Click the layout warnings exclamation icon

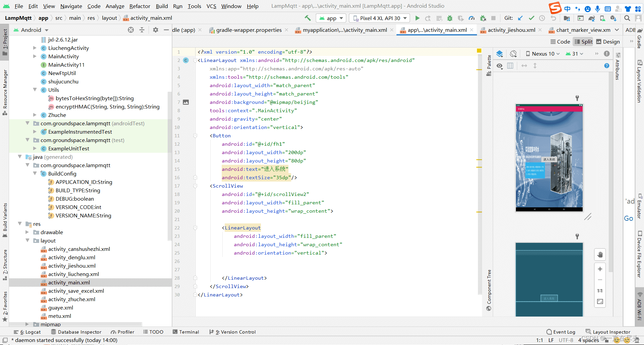tap(607, 54)
